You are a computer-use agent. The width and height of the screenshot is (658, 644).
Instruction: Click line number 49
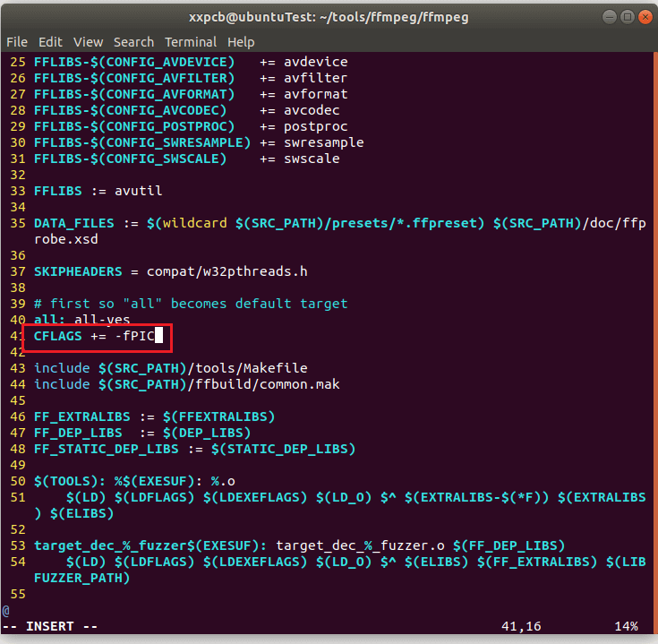click(x=18, y=465)
